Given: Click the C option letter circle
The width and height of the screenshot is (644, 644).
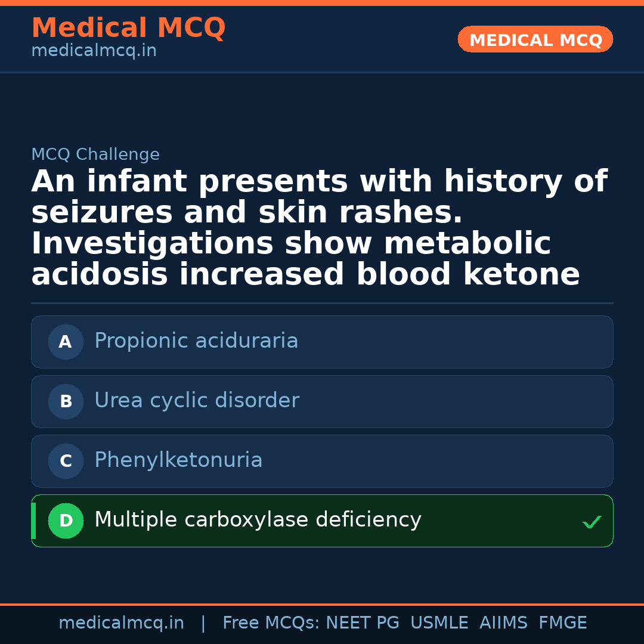Looking at the screenshot, I should 66,462.
